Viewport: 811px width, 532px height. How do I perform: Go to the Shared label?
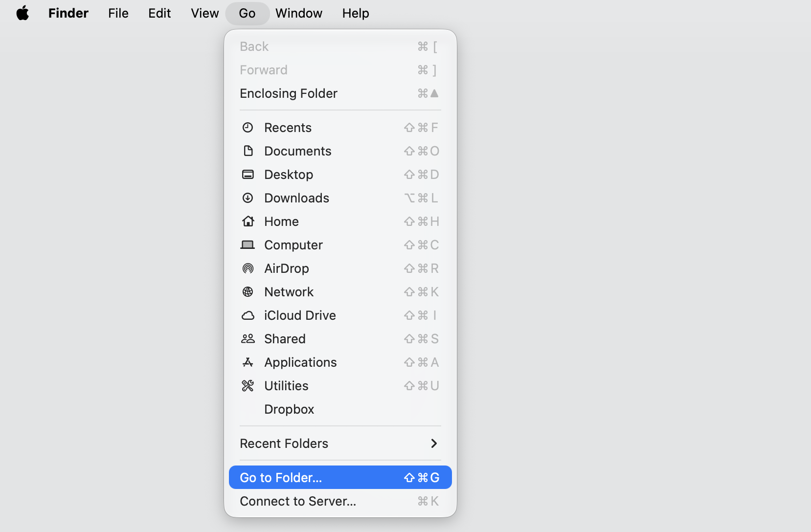pos(285,339)
